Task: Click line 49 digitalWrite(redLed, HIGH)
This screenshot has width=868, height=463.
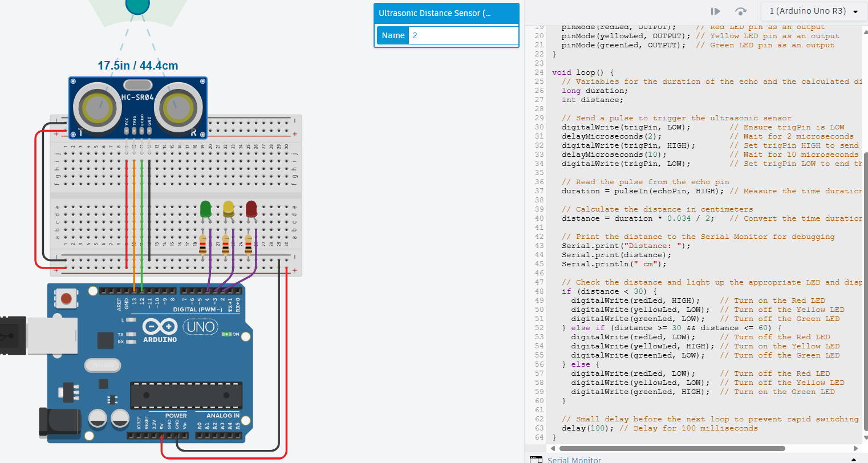Action: (x=636, y=300)
